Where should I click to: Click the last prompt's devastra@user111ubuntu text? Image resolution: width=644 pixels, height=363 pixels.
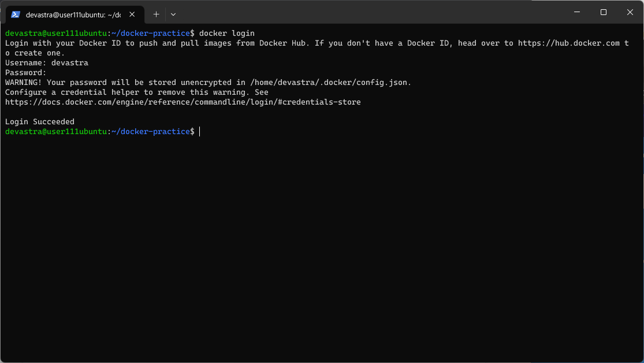pyautogui.click(x=56, y=132)
